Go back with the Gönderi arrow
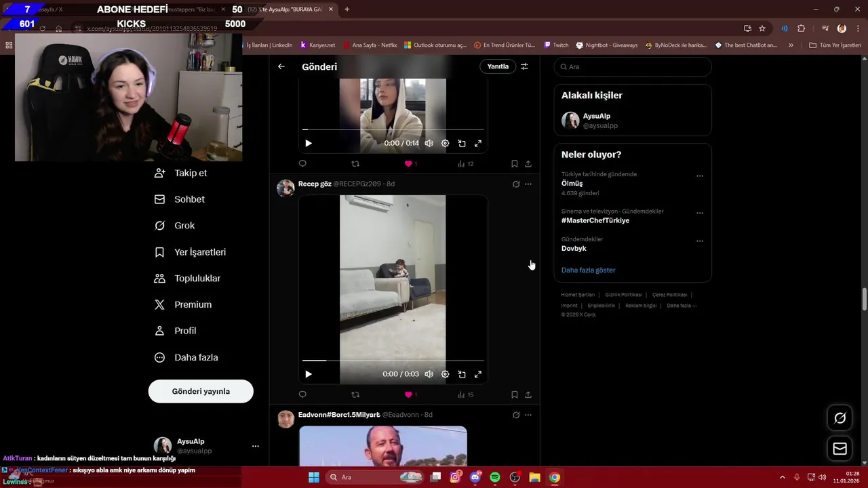The width and height of the screenshot is (868, 488). pos(281,66)
